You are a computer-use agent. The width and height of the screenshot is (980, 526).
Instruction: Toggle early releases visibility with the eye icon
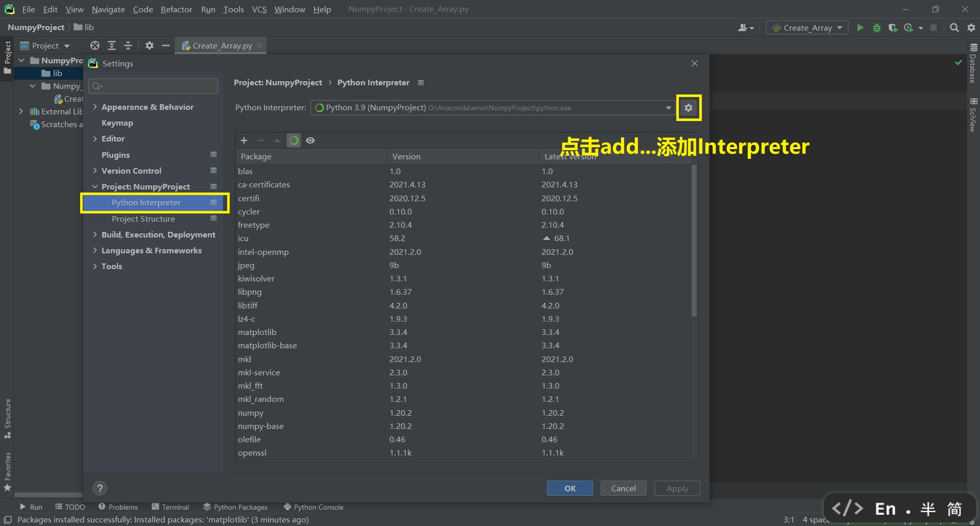pos(311,140)
